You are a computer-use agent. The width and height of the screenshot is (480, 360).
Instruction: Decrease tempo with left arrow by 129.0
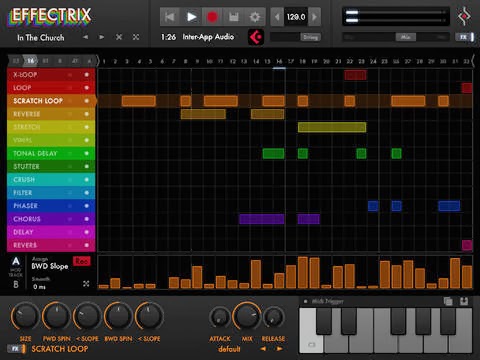coord(277,17)
